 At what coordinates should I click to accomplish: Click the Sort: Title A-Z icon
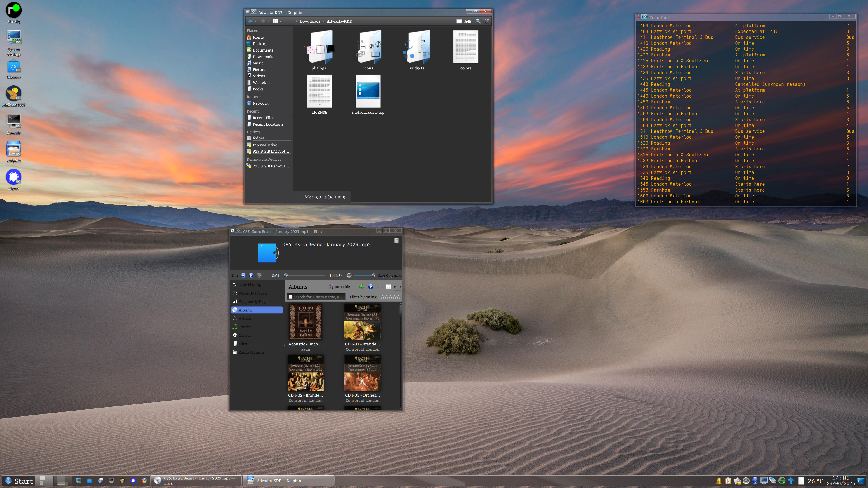tap(330, 287)
